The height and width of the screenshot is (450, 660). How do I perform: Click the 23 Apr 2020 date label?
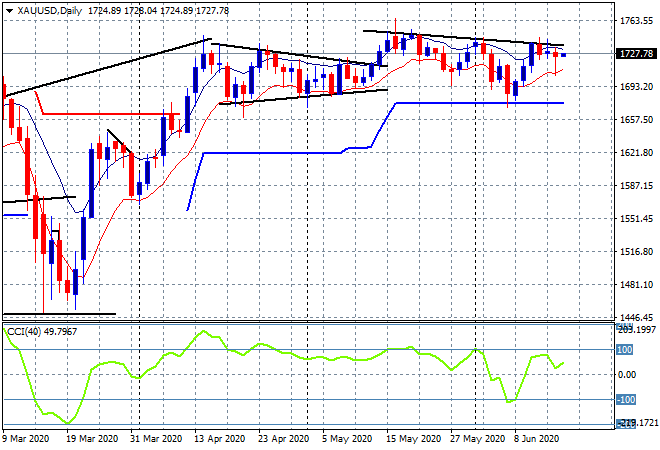[x=283, y=439]
